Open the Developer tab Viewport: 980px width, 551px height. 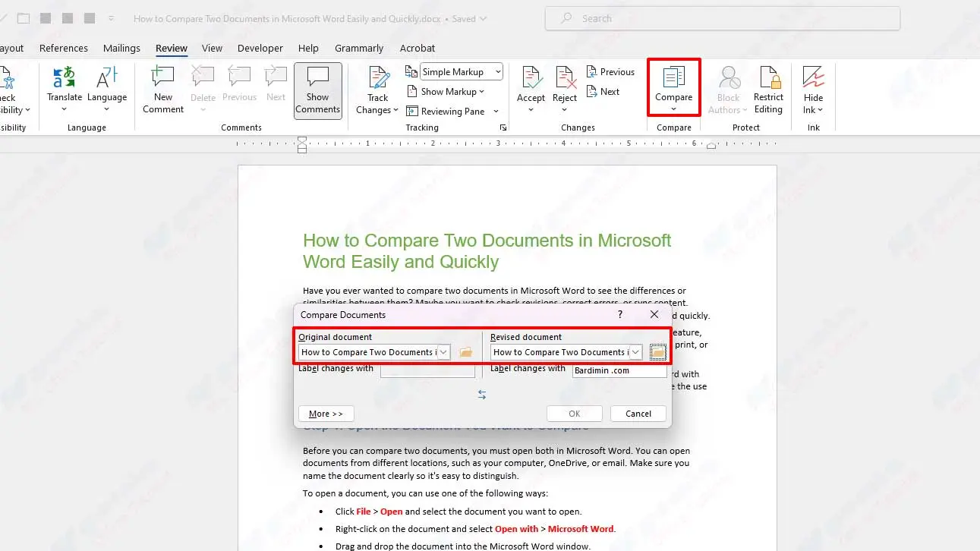click(260, 48)
